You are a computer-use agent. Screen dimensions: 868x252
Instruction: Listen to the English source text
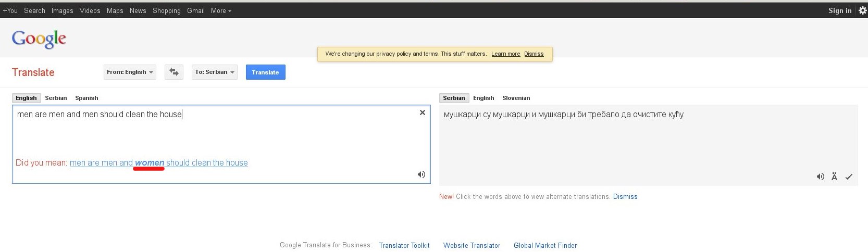point(421,174)
